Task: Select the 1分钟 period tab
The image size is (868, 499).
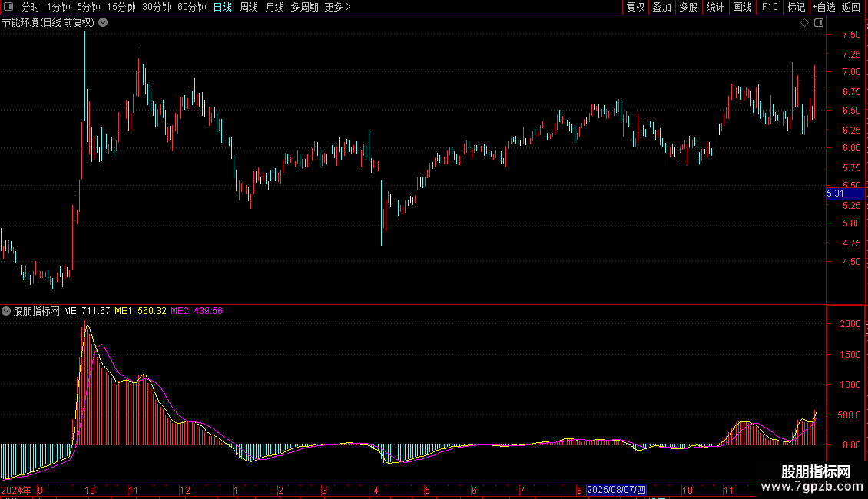Action: pos(58,7)
